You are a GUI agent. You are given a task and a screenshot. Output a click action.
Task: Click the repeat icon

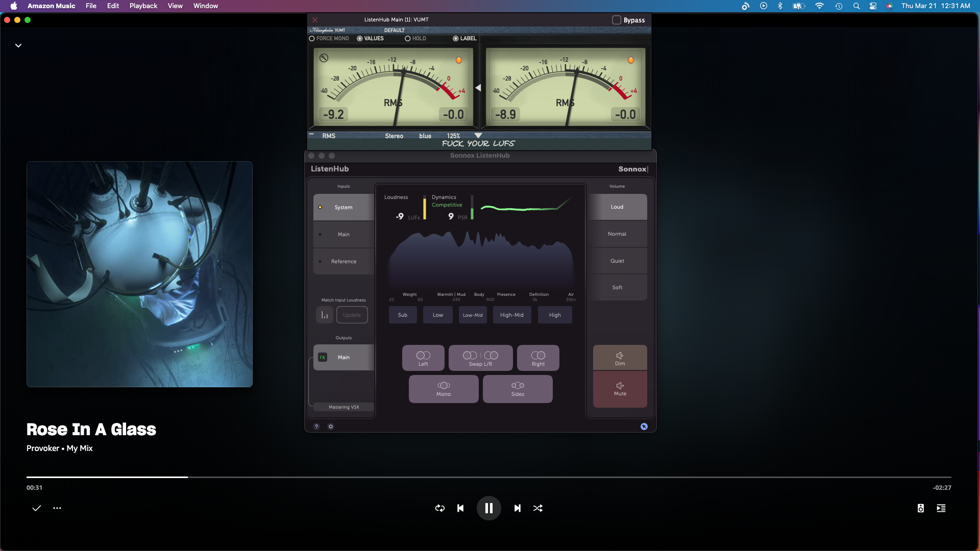pos(439,508)
